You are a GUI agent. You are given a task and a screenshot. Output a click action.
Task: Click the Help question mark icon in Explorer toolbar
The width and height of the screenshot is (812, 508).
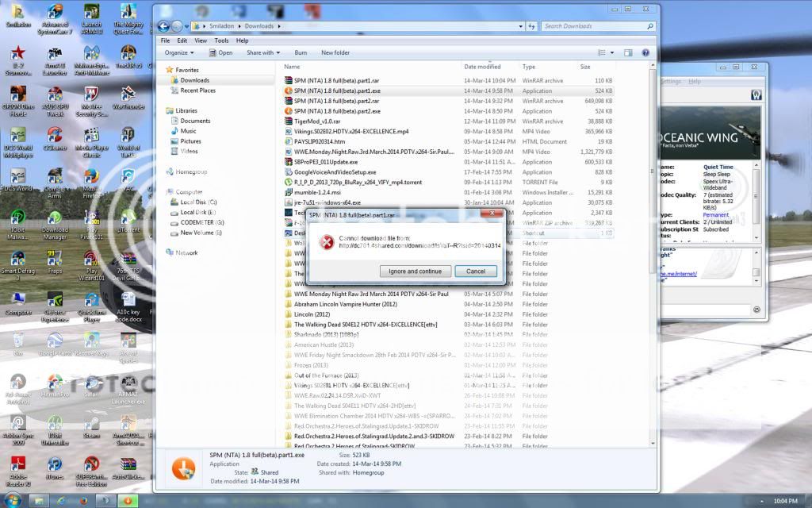pos(645,53)
